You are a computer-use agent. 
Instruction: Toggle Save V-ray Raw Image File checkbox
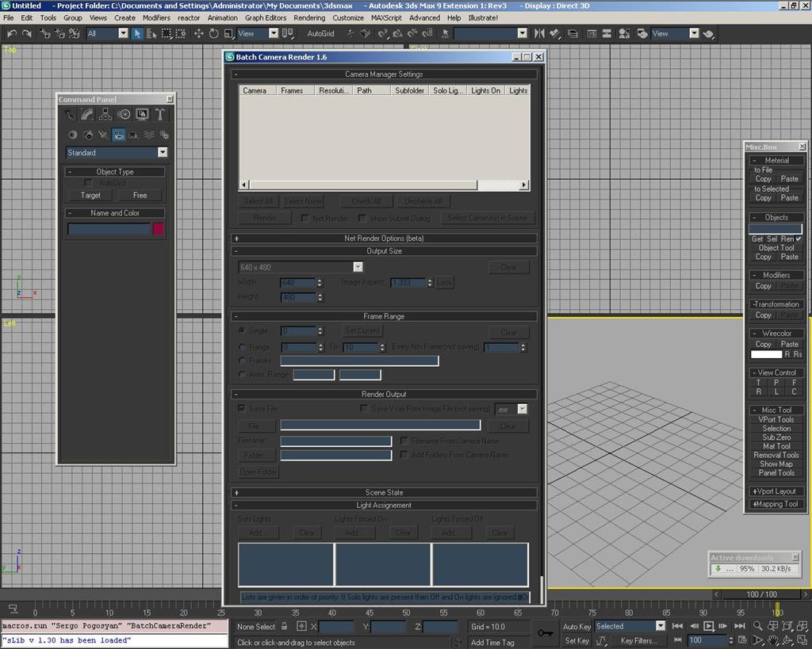click(364, 408)
